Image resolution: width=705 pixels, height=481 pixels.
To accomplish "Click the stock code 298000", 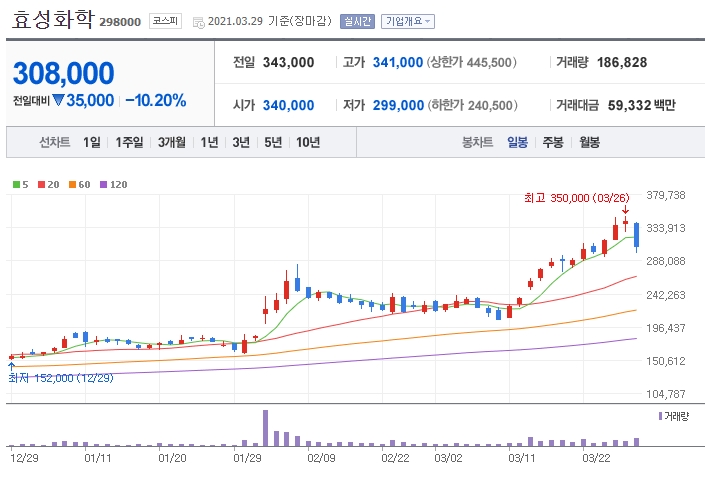I will pos(120,22).
